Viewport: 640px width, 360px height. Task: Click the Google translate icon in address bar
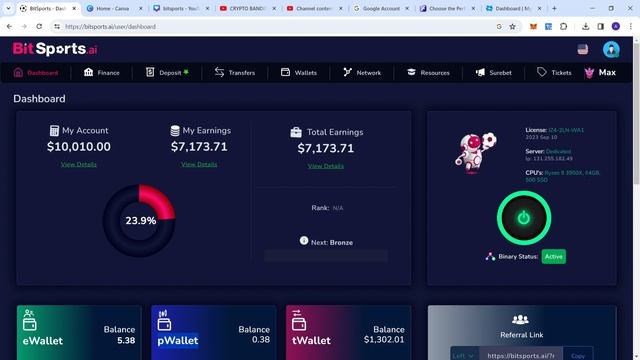pos(499,27)
